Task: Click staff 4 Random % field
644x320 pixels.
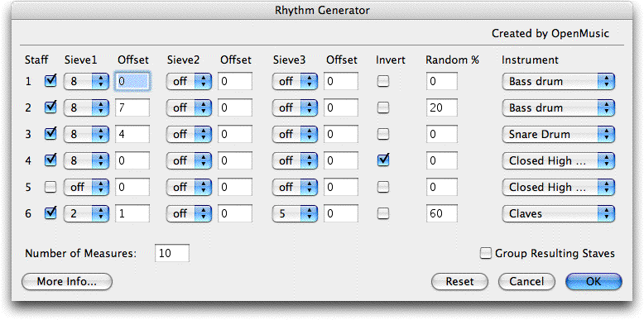Action: (442, 160)
